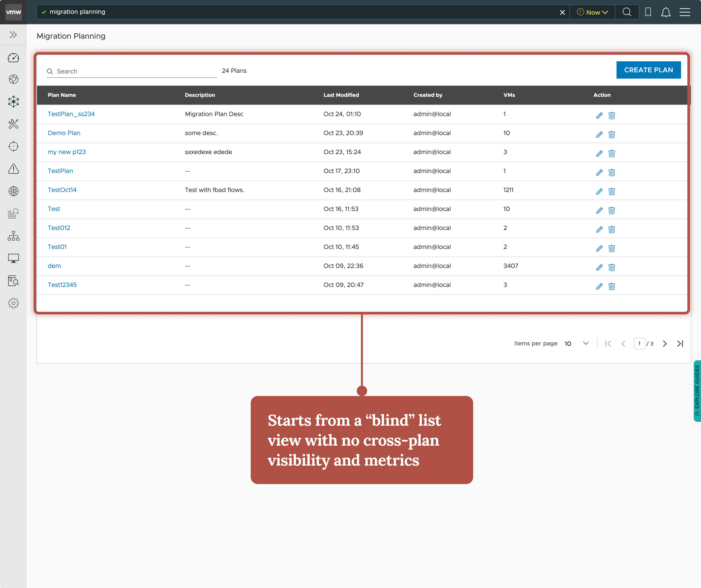Clear the migration planning search query
The height and width of the screenshot is (588, 701).
(563, 12)
